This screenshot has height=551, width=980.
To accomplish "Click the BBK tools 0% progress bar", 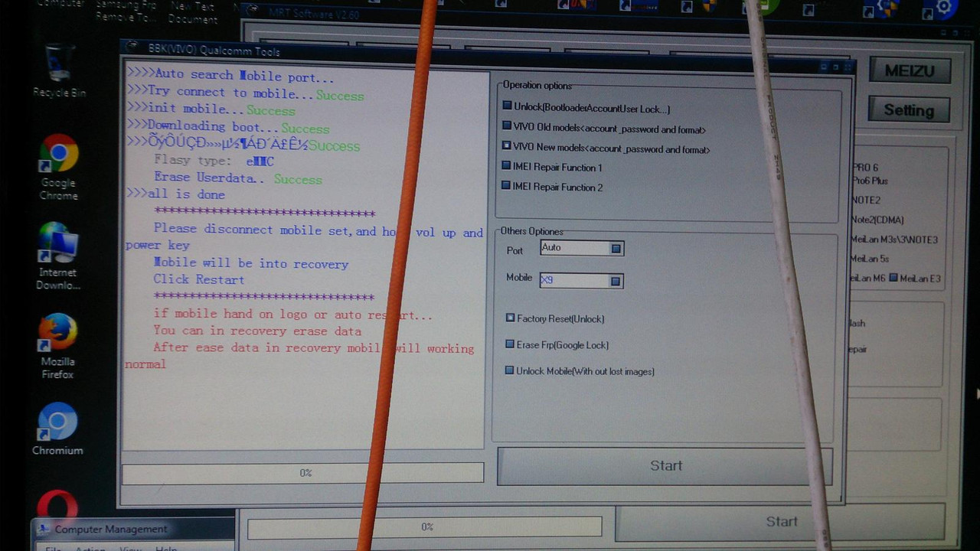I will [303, 473].
